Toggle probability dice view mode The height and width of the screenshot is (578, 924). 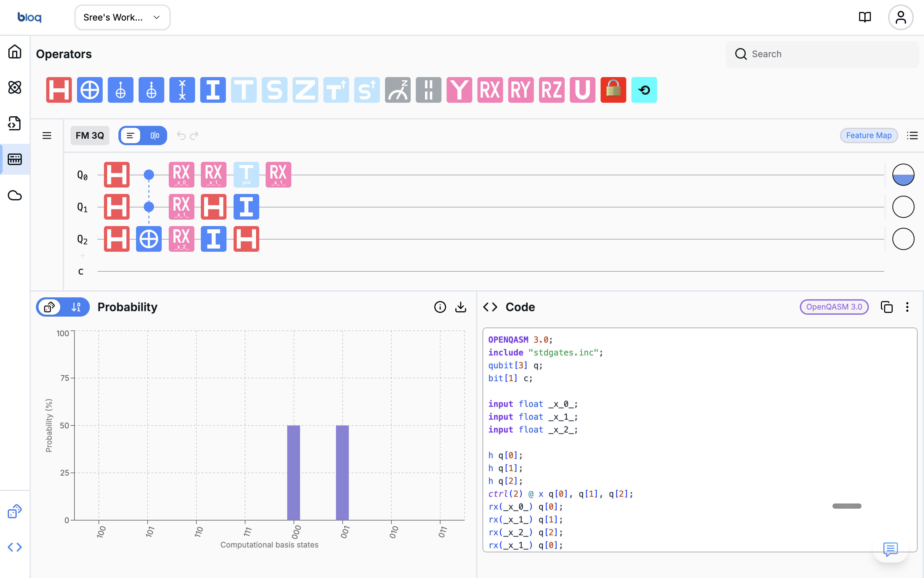50,307
